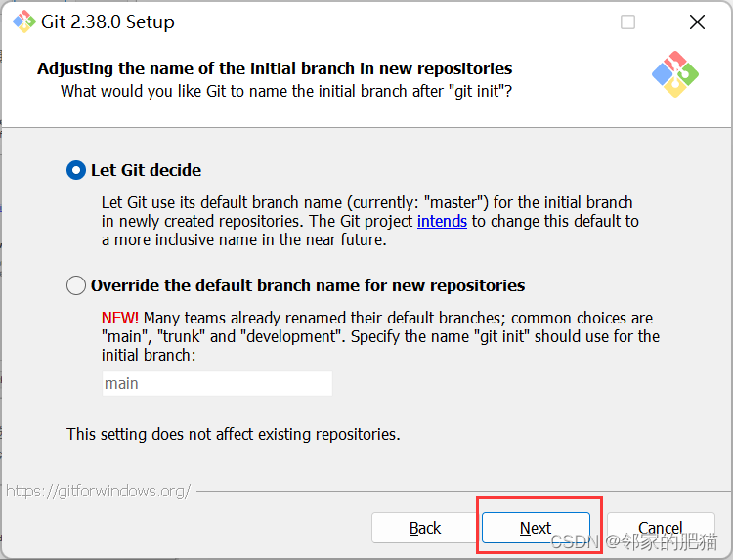Click the "Git 2.38.0 Setup" window title
Viewport: 733px width, 560px height.
click(108, 22)
